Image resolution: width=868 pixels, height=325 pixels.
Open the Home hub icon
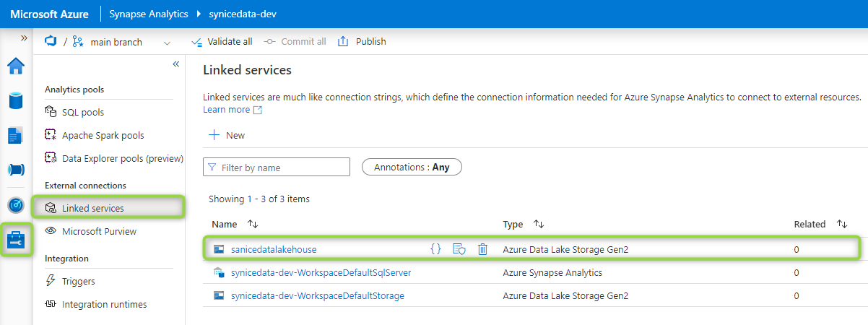pos(16,66)
